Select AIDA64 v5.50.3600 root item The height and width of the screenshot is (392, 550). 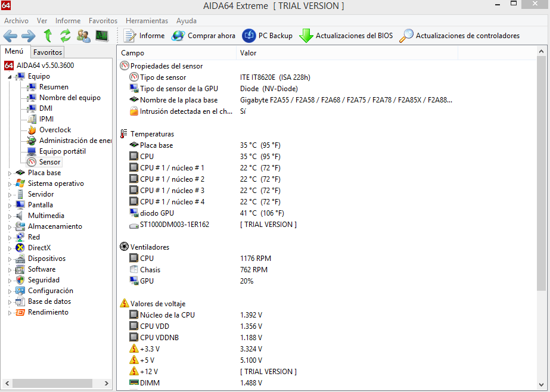coord(45,65)
